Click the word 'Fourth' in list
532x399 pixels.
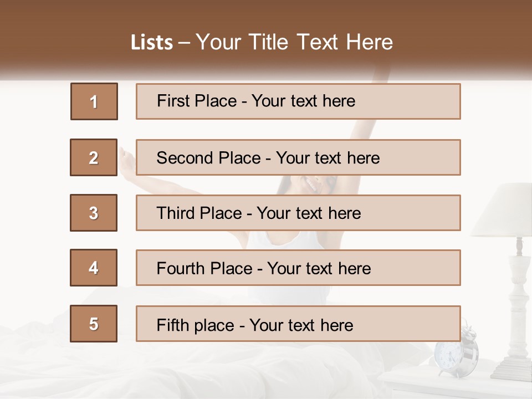click(x=181, y=268)
